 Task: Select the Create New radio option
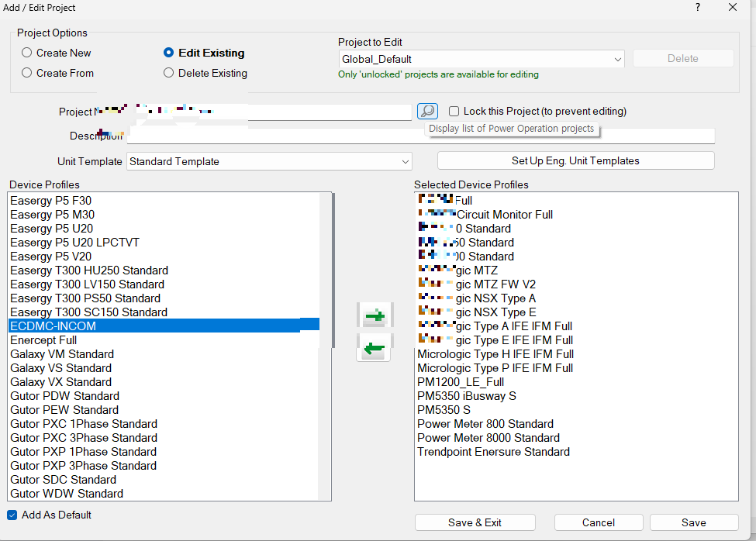(x=57, y=53)
